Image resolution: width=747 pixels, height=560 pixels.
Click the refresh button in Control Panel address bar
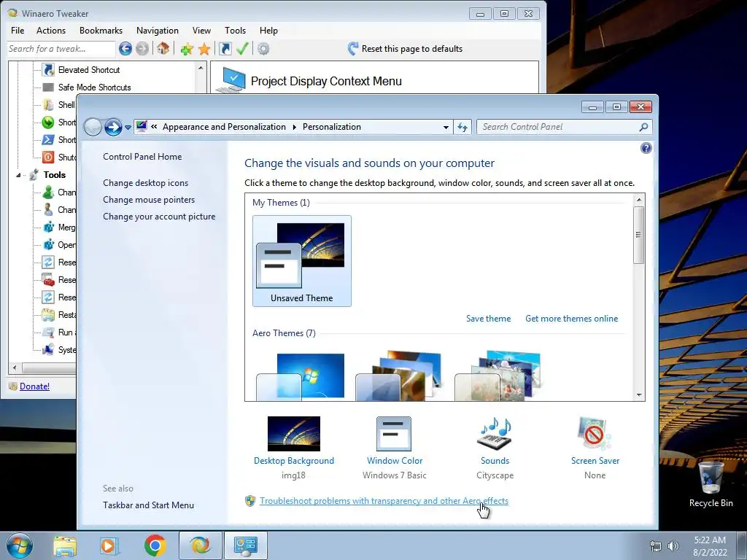coord(462,127)
